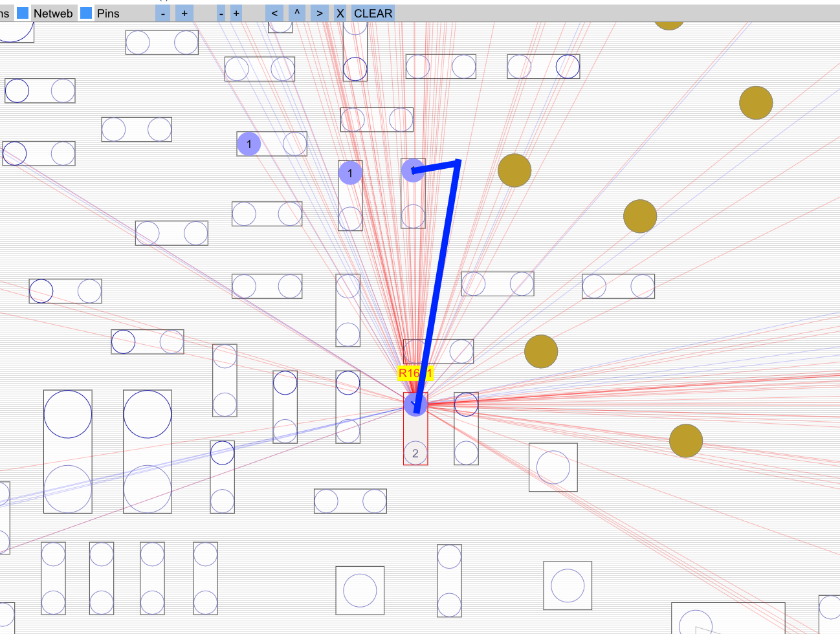Image resolution: width=840 pixels, height=634 pixels.
Task: Select the lowest gold circle on canvas
Action: click(x=686, y=441)
